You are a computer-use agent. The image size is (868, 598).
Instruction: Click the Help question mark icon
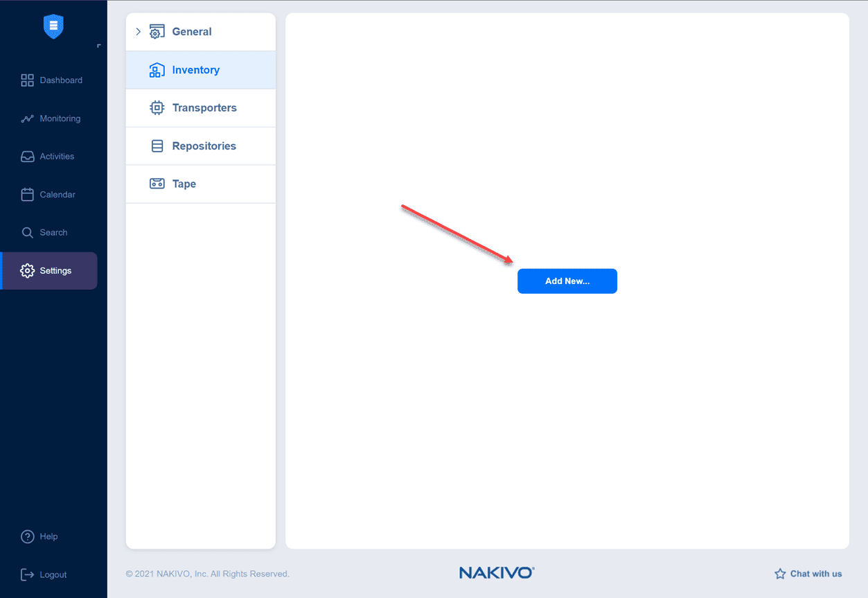(x=27, y=536)
